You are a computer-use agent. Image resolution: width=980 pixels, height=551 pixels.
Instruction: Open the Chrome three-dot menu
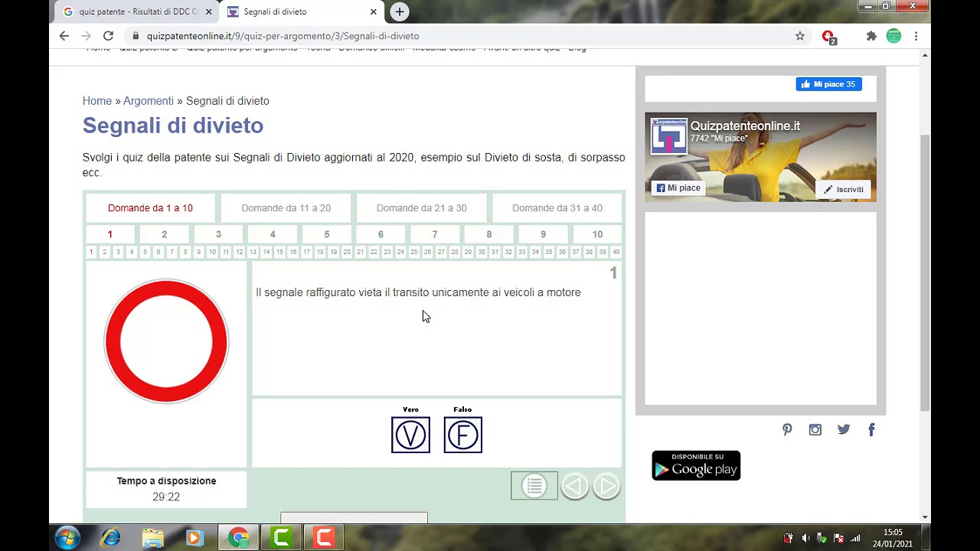916,36
